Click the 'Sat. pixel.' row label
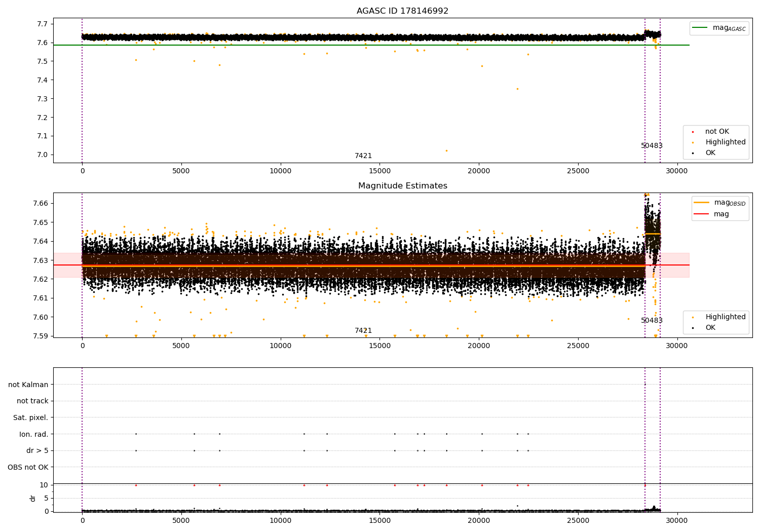This screenshot has width=760, height=532. [31, 418]
